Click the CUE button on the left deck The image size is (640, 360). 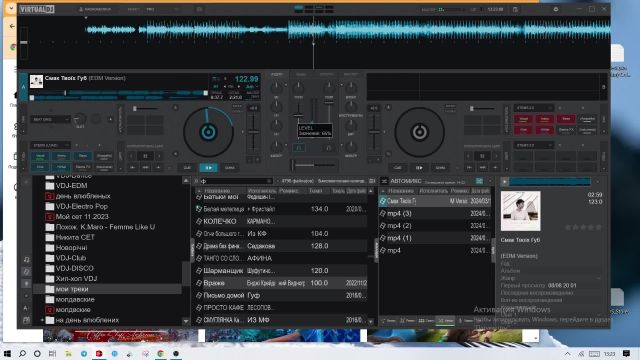coord(187,168)
